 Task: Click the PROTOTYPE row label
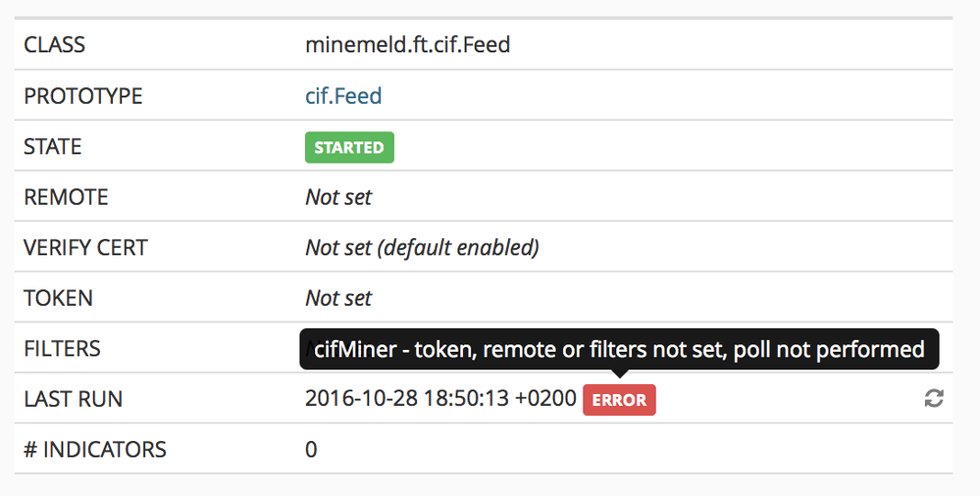click(x=82, y=96)
